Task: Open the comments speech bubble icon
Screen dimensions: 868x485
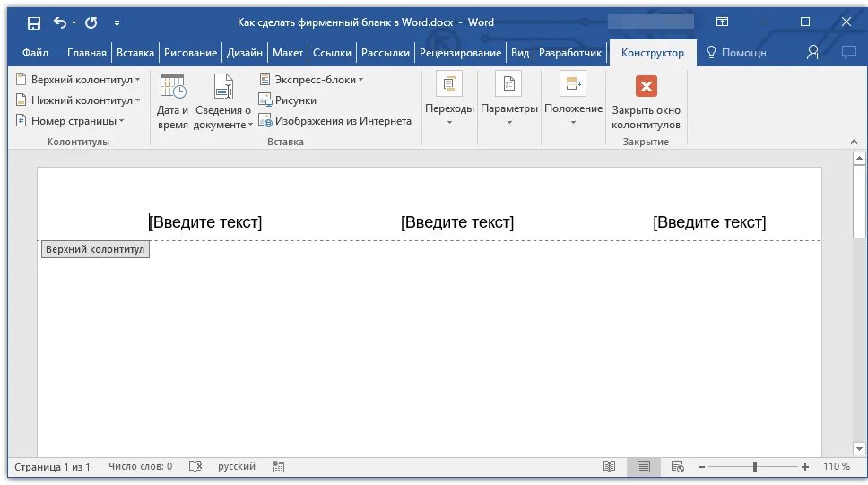Action: click(x=848, y=53)
